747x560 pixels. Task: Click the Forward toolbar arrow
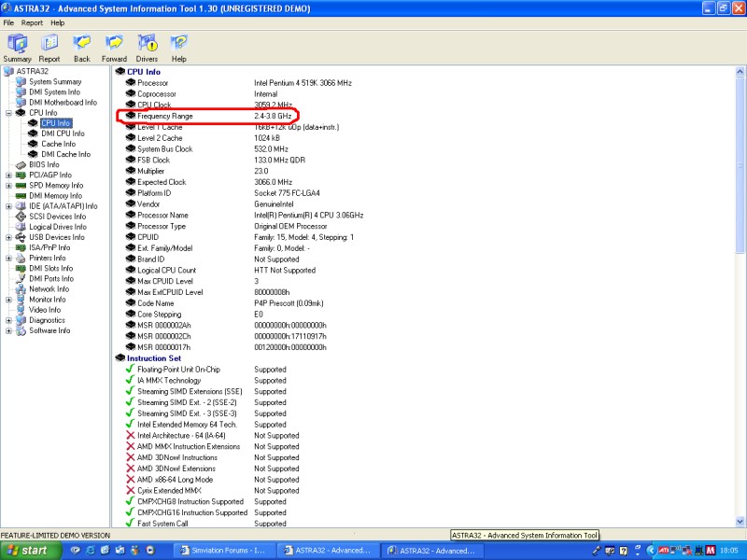114,49
